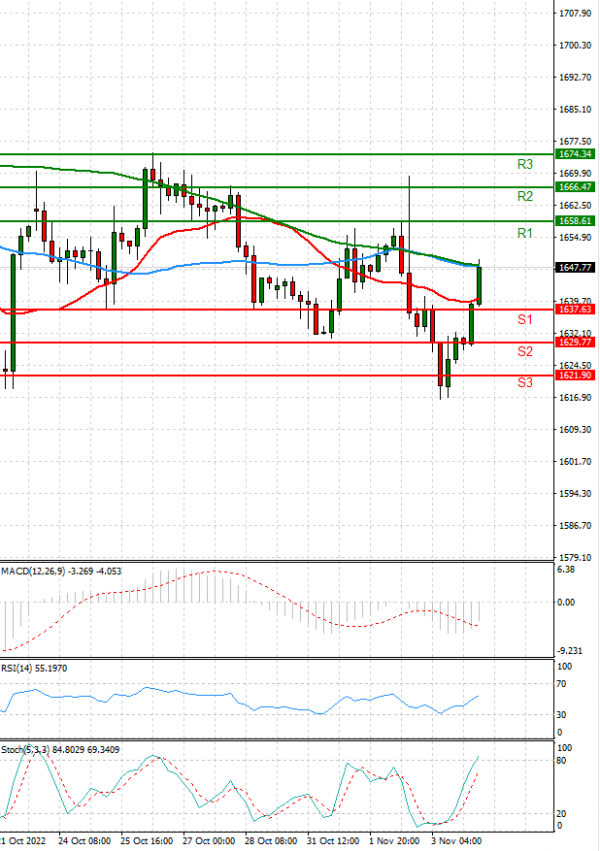The height and width of the screenshot is (851, 600).
Task: Click the 1609.30 price scale value
Action: coord(575,430)
